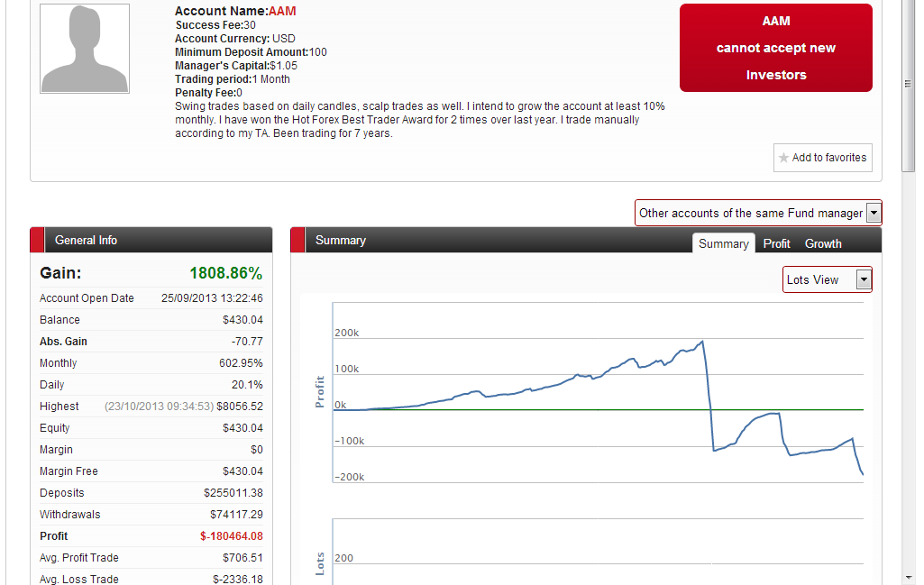Switch to the Profit tab
The height and width of the screenshot is (585, 924).
[776, 243]
